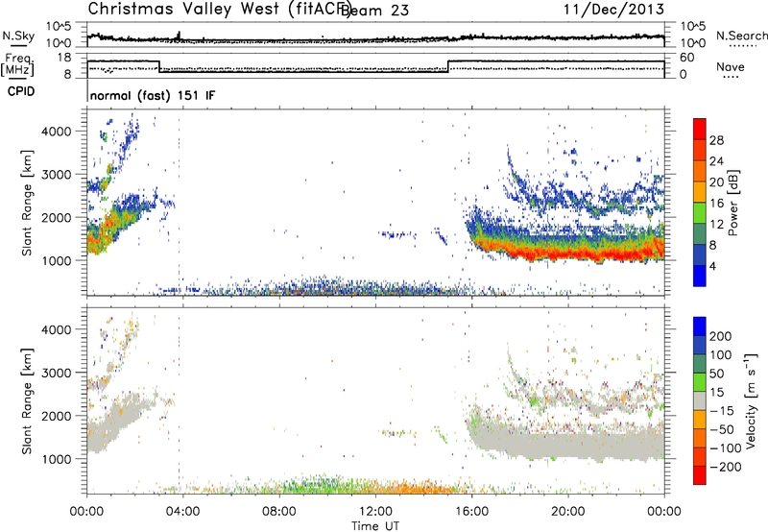The width and height of the screenshot is (768, 532).
Task: Click the "12:00" time axis label
Action: tap(375, 512)
